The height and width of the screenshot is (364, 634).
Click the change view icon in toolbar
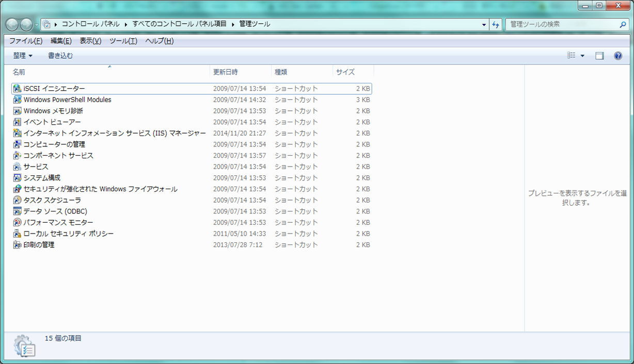(572, 56)
